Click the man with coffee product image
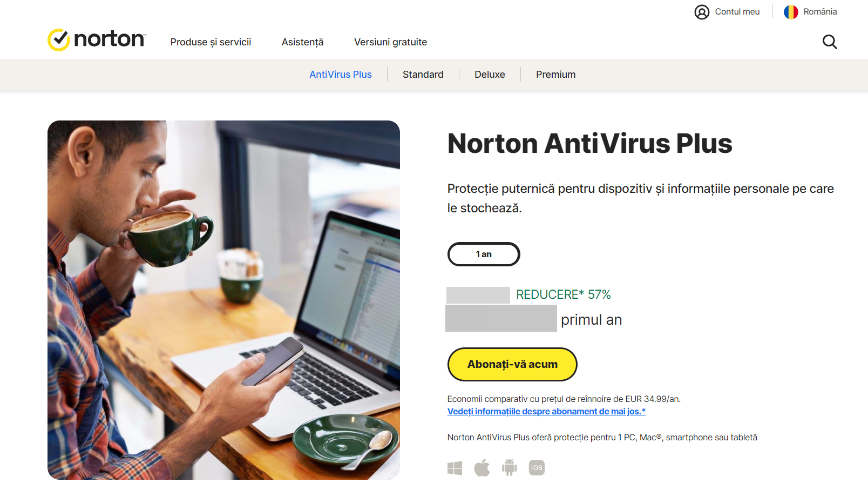This screenshot has height=483, width=868. (x=223, y=300)
